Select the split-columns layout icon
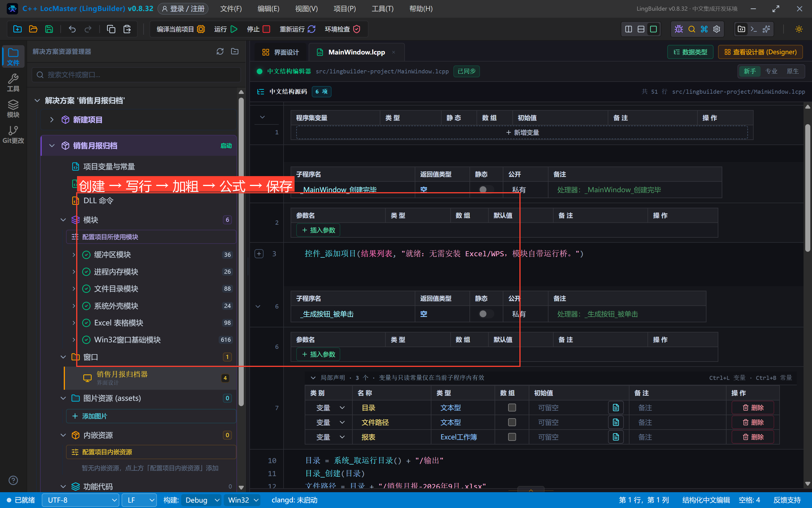812x508 pixels. click(x=628, y=29)
